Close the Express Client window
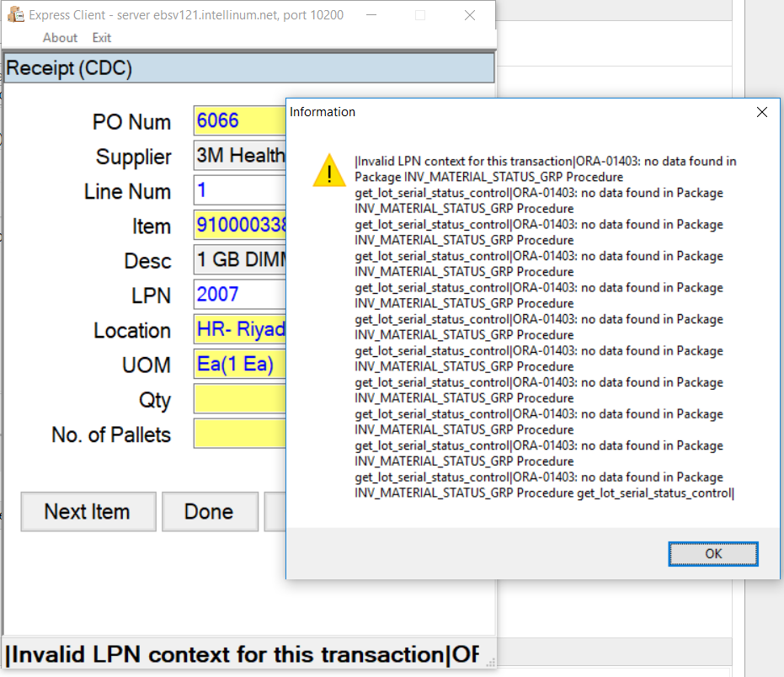The width and height of the screenshot is (784, 677). [469, 15]
